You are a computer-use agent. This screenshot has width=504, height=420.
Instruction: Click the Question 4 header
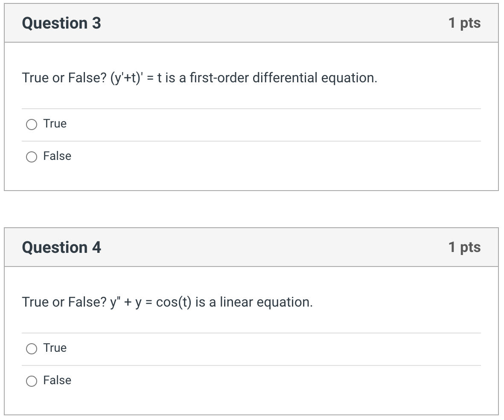(x=61, y=247)
